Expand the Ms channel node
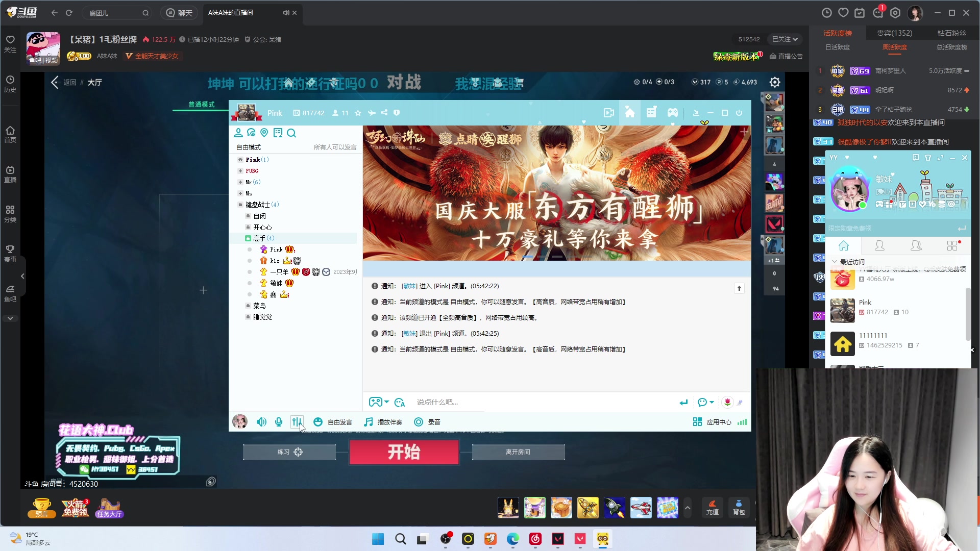Viewport: 980px width, 551px height. (240, 193)
